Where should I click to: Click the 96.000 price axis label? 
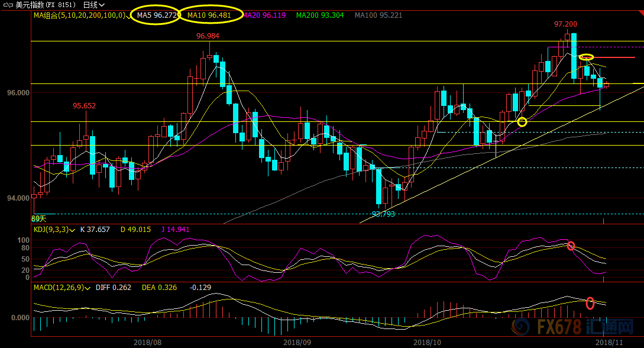18,94
